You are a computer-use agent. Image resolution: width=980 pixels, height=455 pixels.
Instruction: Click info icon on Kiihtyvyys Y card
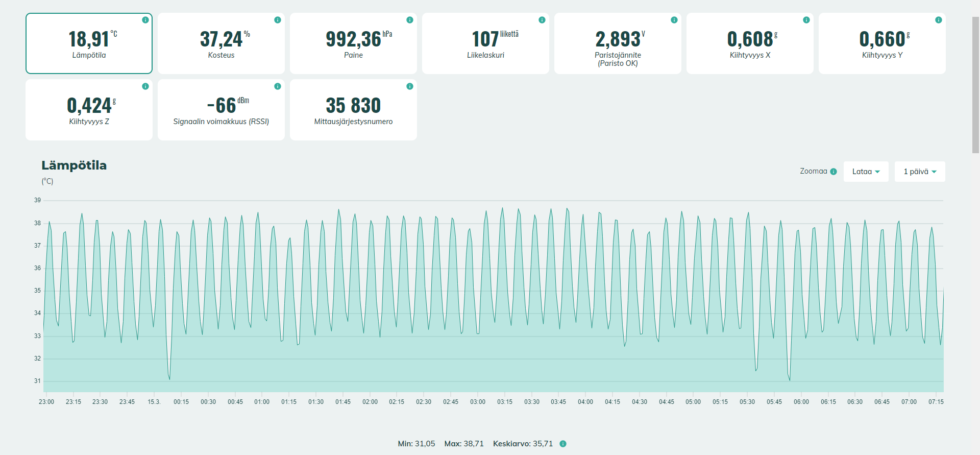pos(939,20)
